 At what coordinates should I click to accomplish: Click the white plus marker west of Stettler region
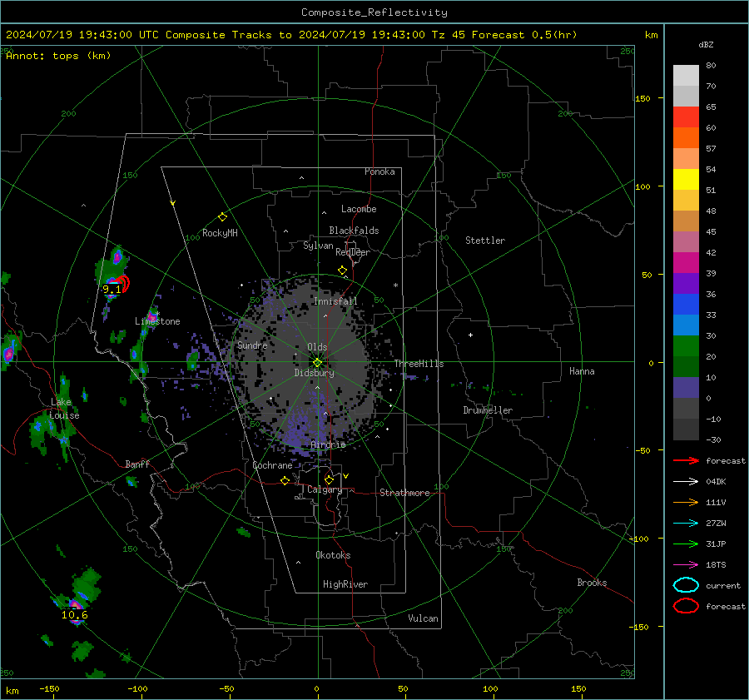click(470, 335)
